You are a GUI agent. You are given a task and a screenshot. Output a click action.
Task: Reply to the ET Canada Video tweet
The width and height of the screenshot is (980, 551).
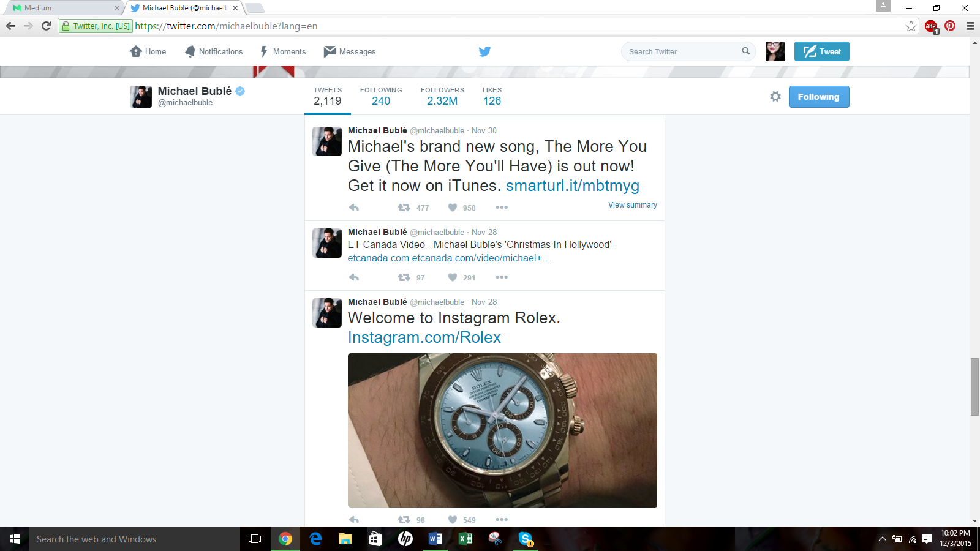(354, 277)
